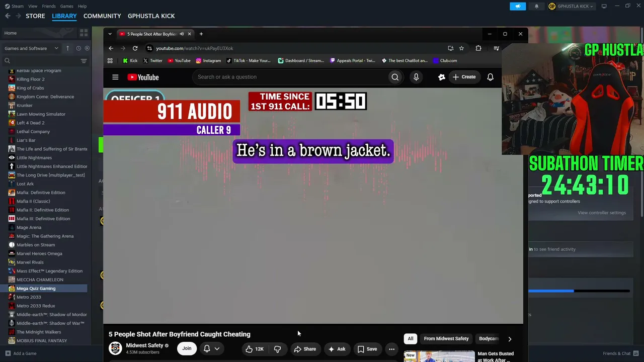Open the TikTok bookmark
The height and width of the screenshot is (362, 644).
coord(249,61)
